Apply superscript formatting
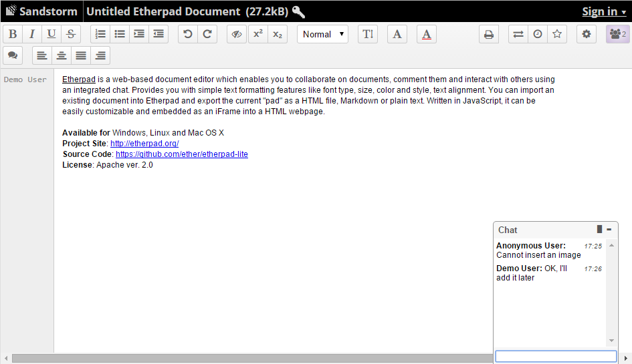Image resolution: width=632 pixels, height=364 pixels. point(258,34)
